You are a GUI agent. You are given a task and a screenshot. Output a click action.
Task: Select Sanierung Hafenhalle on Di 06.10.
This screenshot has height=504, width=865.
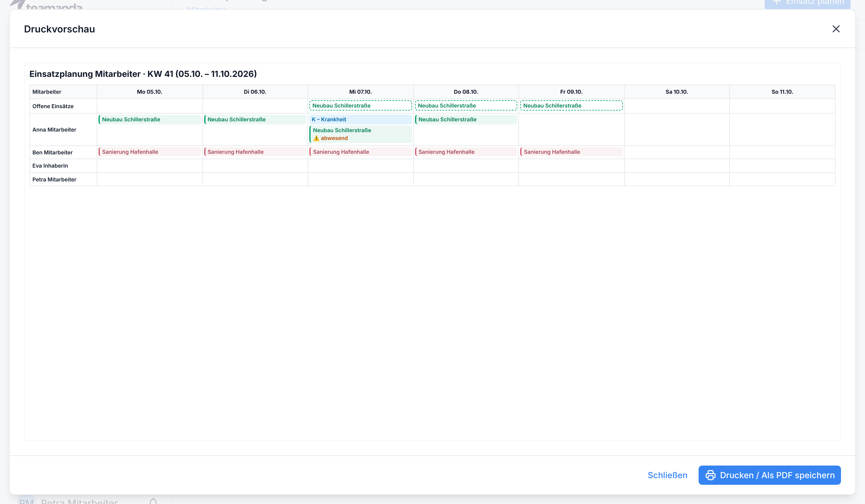coord(255,152)
